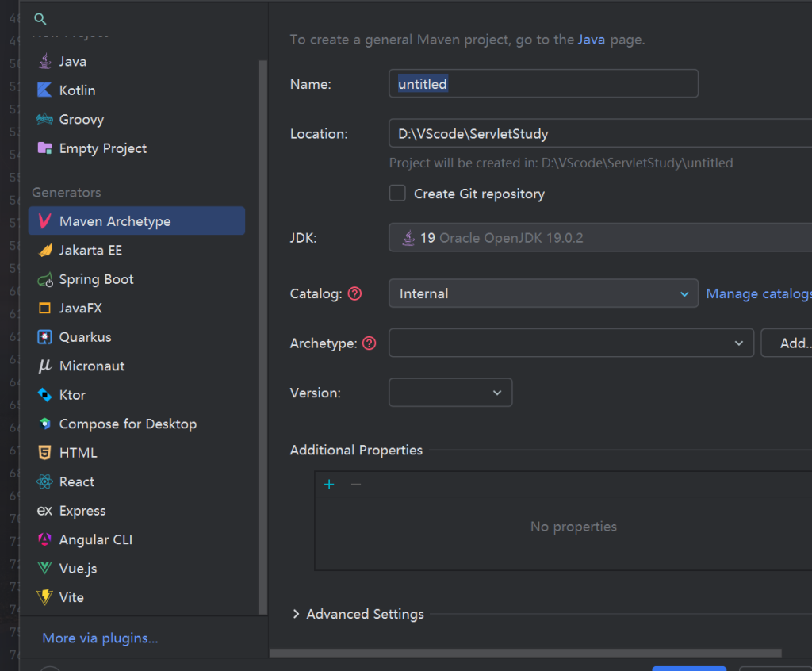Expand the Advanced Settings section

coord(296,614)
